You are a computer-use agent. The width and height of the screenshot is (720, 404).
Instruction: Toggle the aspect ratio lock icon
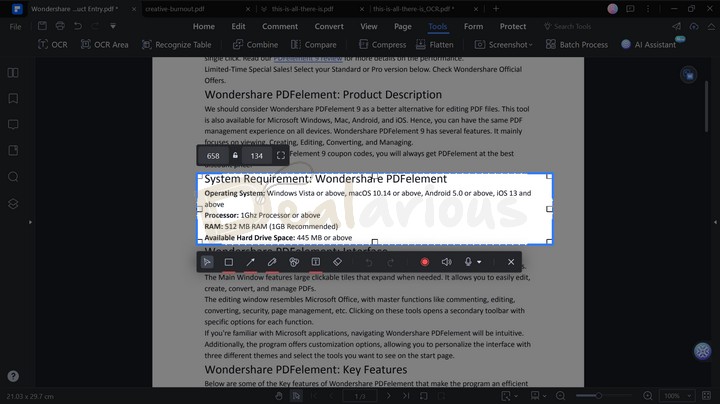click(x=235, y=155)
